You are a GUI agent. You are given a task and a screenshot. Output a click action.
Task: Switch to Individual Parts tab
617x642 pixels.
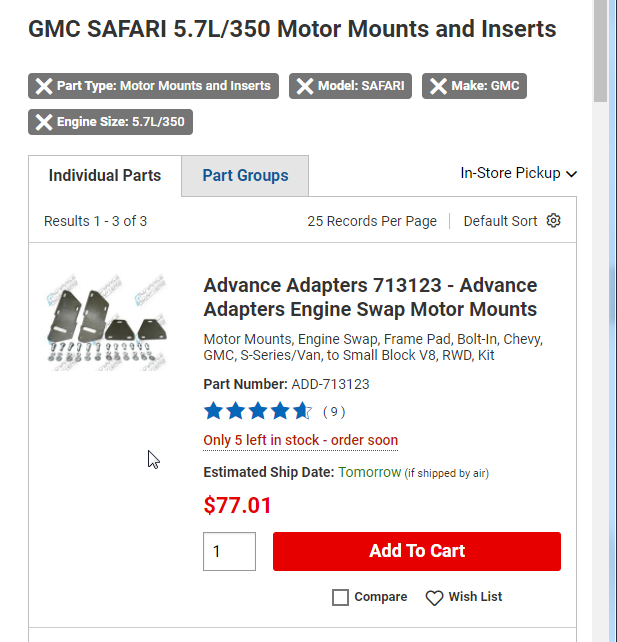[105, 176]
